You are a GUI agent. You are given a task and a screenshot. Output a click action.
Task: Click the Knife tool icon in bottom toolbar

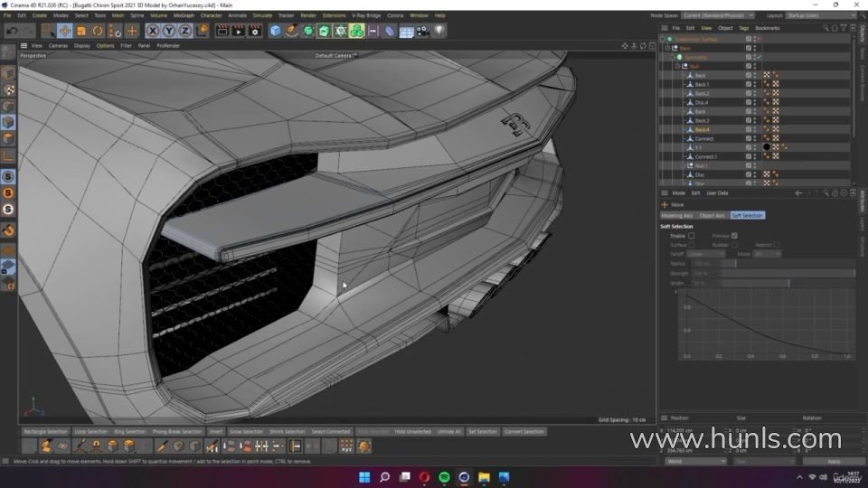[x=162, y=446]
